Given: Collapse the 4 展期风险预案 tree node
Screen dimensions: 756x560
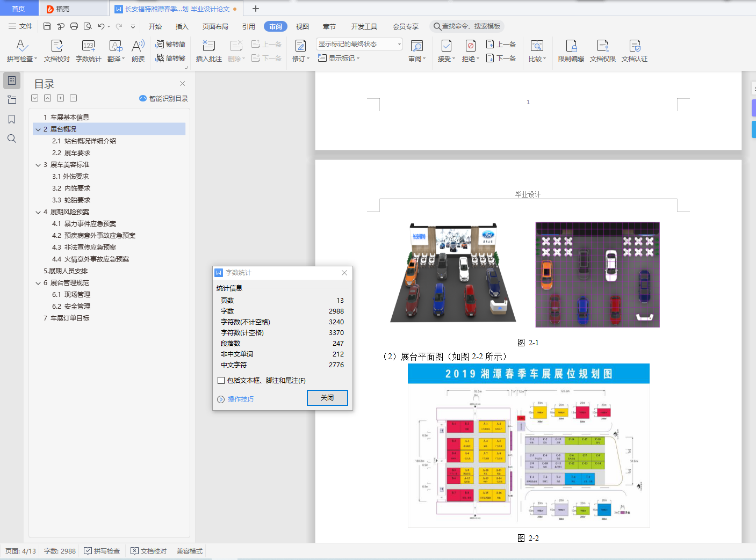Looking at the screenshot, I should click(38, 212).
